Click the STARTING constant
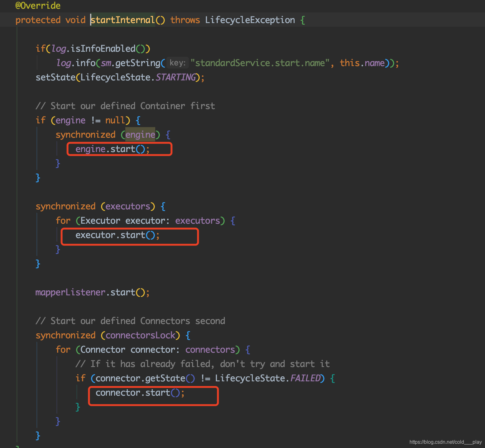 pos(175,77)
